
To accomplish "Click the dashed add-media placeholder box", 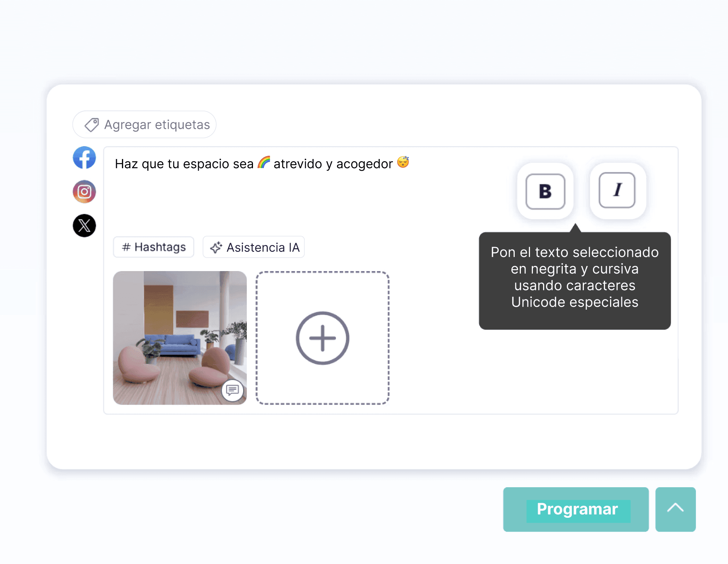I will pyautogui.click(x=323, y=338).
